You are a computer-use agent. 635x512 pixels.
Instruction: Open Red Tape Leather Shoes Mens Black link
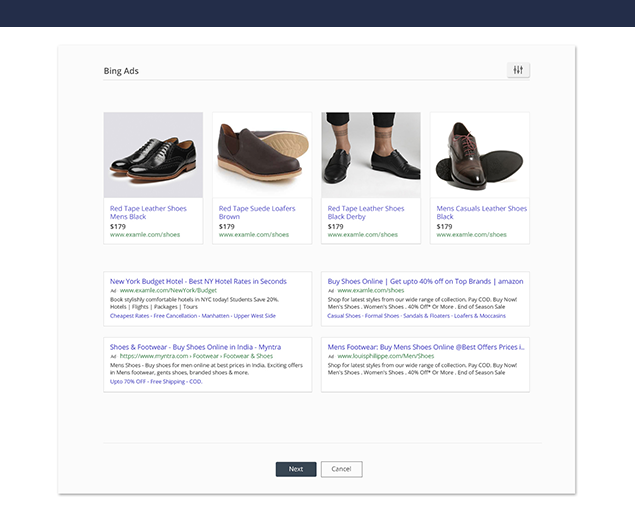point(148,213)
